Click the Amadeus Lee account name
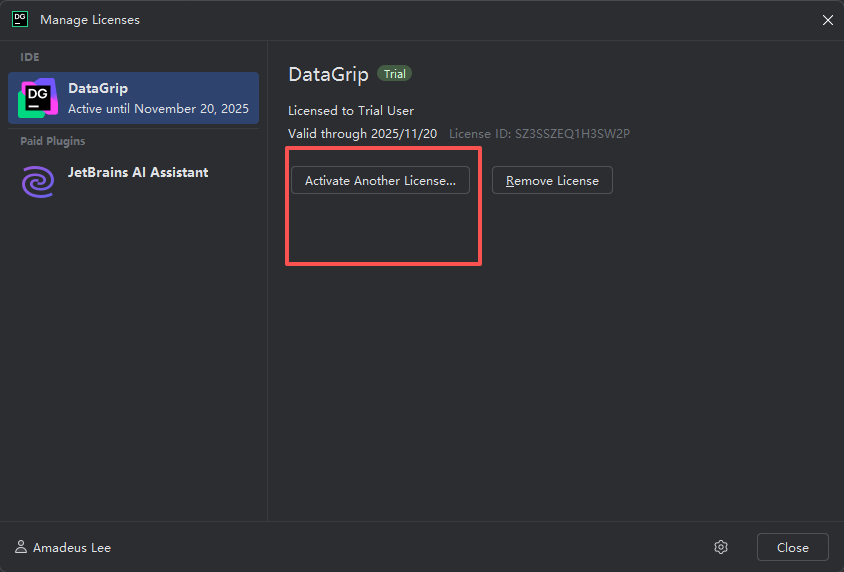The height and width of the screenshot is (572, 844). [72, 547]
